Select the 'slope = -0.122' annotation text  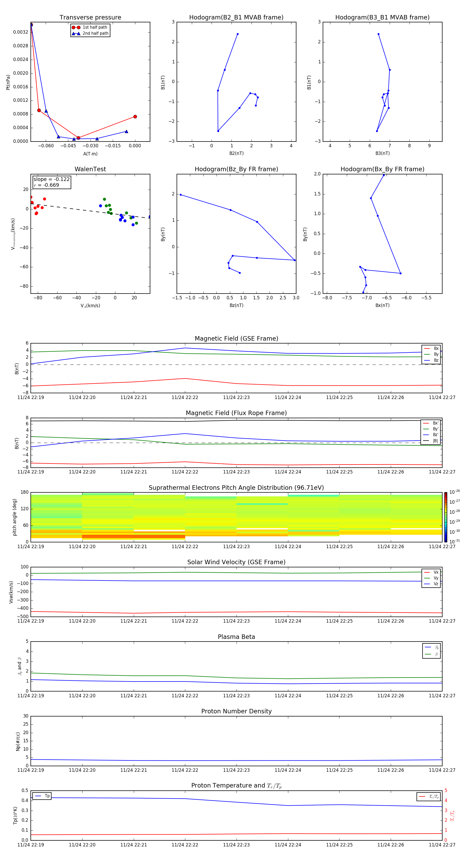pos(52,179)
